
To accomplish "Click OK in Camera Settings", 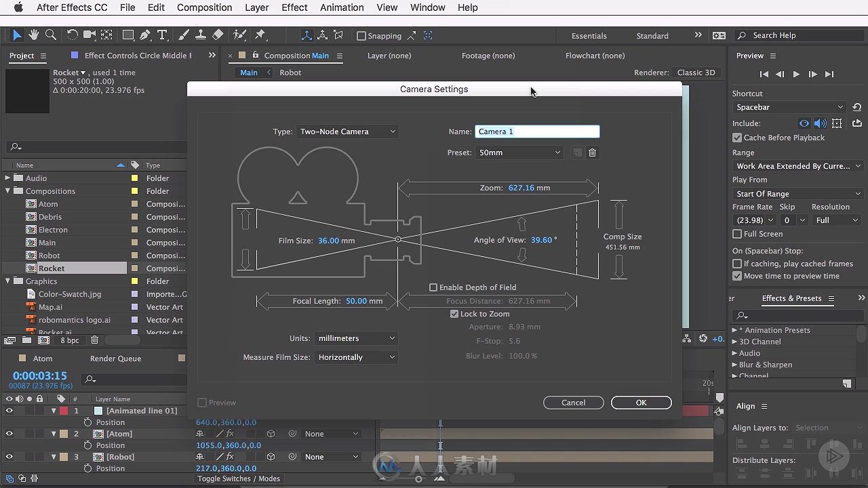I will 641,403.
